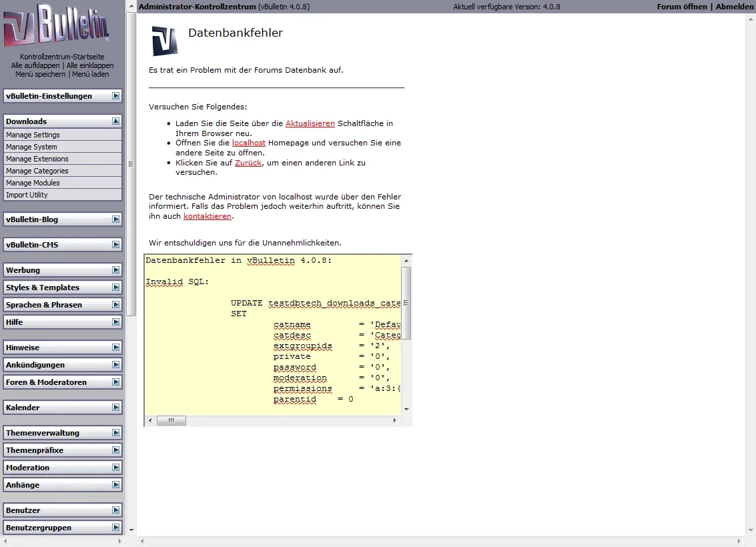Go to Kontrollzentrum-Startseite

click(x=62, y=57)
